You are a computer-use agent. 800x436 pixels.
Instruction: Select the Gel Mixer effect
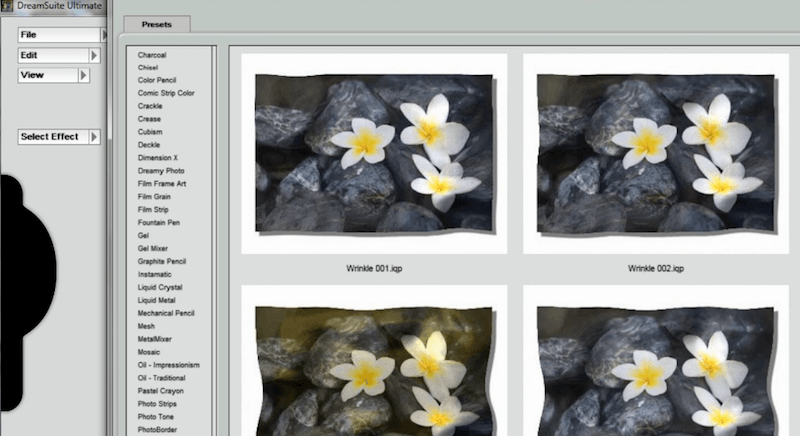[x=153, y=248]
